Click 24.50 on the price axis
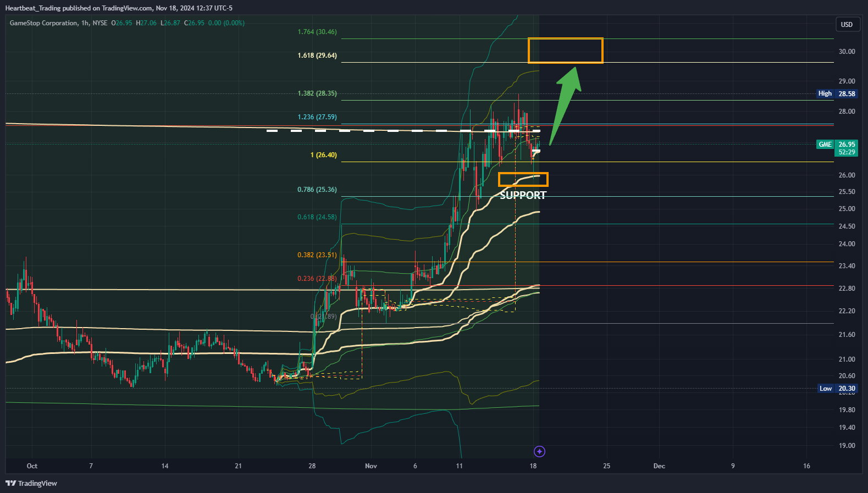This screenshot has width=868, height=493. [x=847, y=226]
